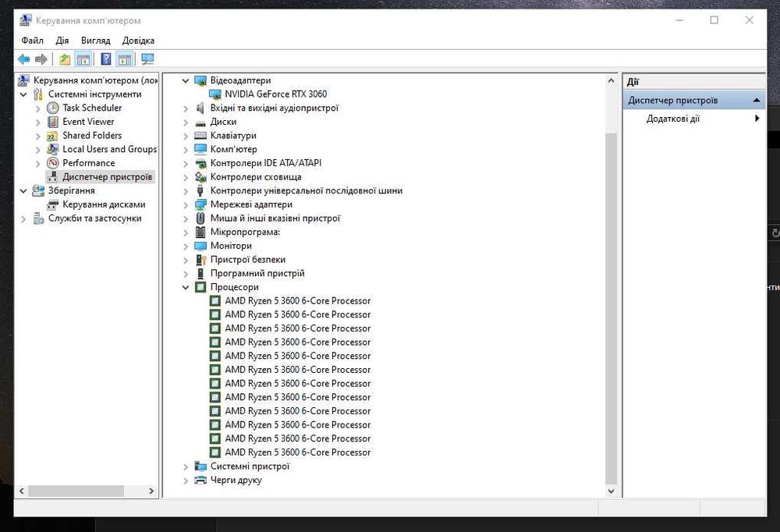Click the Local Users and Groups icon

(53, 149)
